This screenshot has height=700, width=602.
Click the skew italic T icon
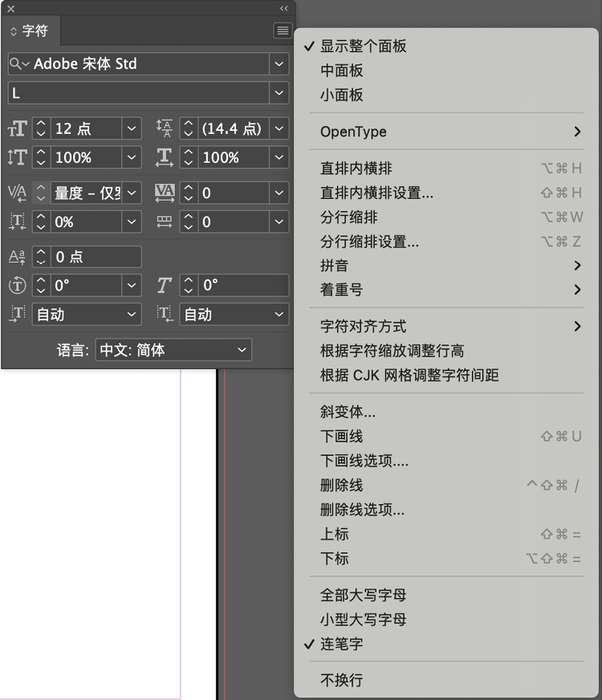pos(164,286)
